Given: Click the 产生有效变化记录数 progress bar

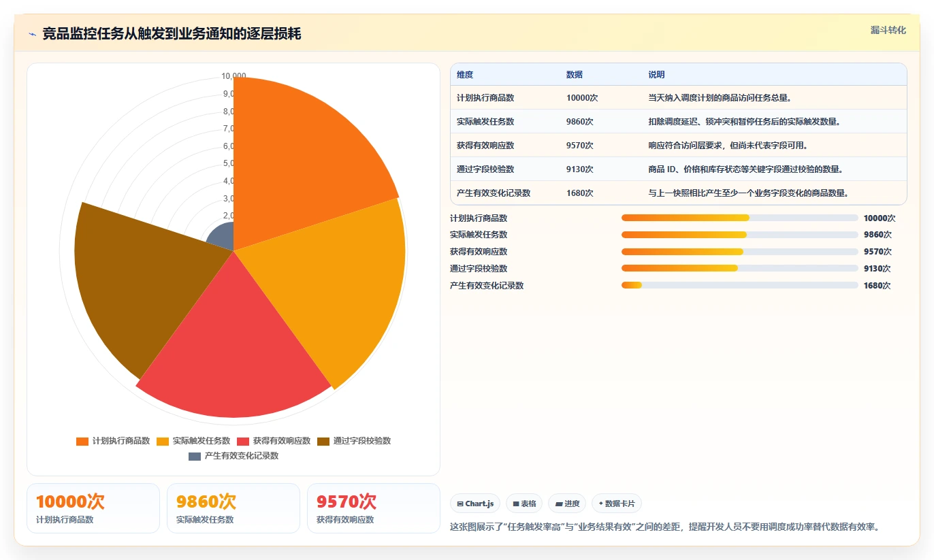Looking at the screenshot, I should tap(739, 286).
